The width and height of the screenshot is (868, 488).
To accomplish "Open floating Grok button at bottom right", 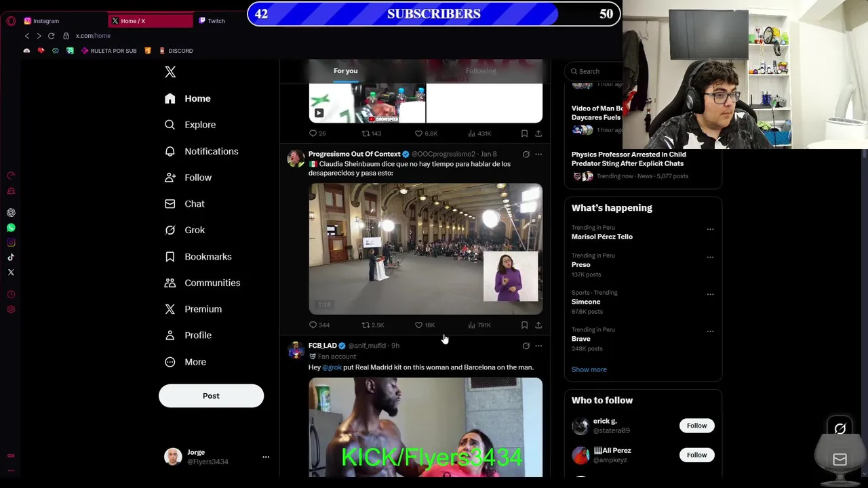I will [840, 428].
